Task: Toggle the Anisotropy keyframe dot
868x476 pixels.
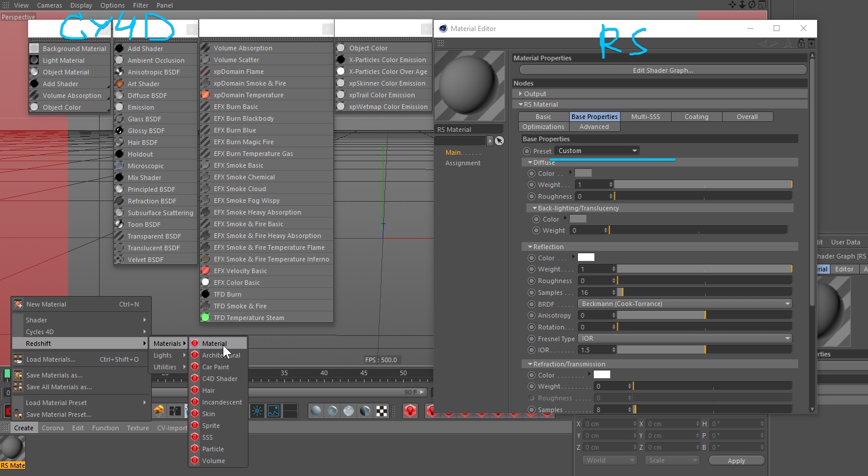Action: pyautogui.click(x=532, y=315)
